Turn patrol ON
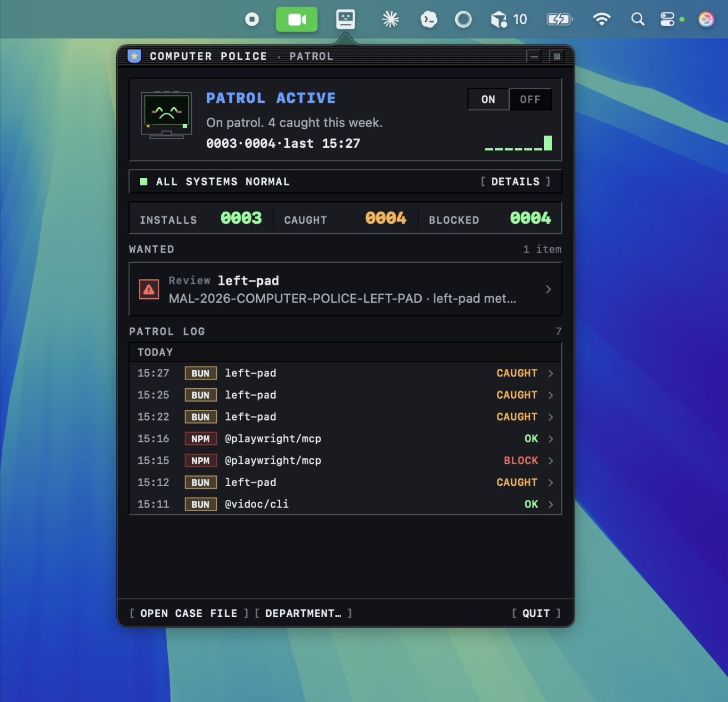728x702 pixels. (488, 99)
